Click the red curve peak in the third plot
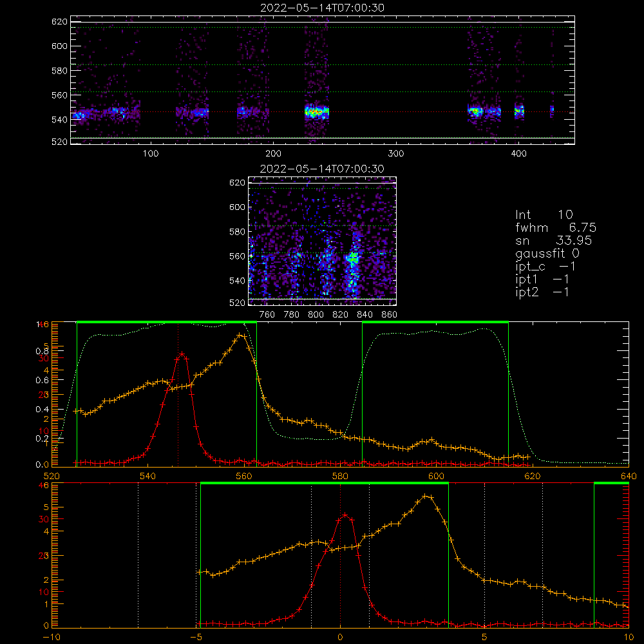The height and width of the screenshot is (644, 644). [x=181, y=354]
